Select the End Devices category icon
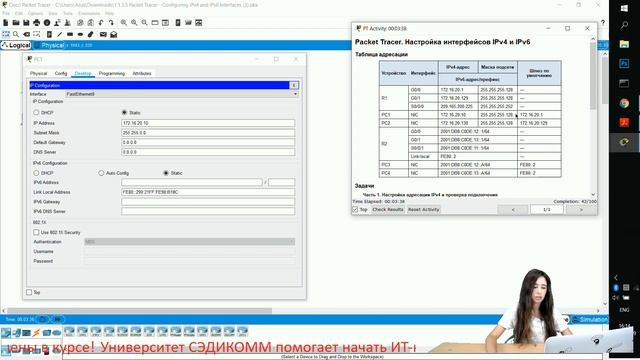The width and height of the screenshot is (640, 360). click(x=16, y=333)
